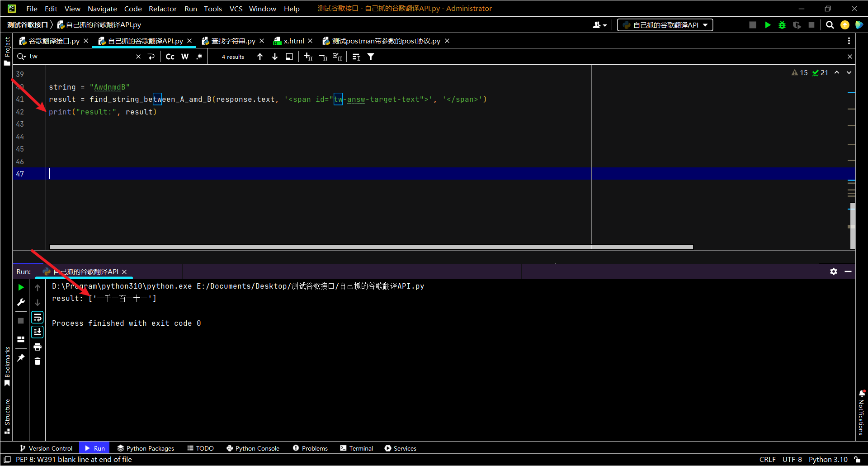Clear Run console with trash icon

38,361
